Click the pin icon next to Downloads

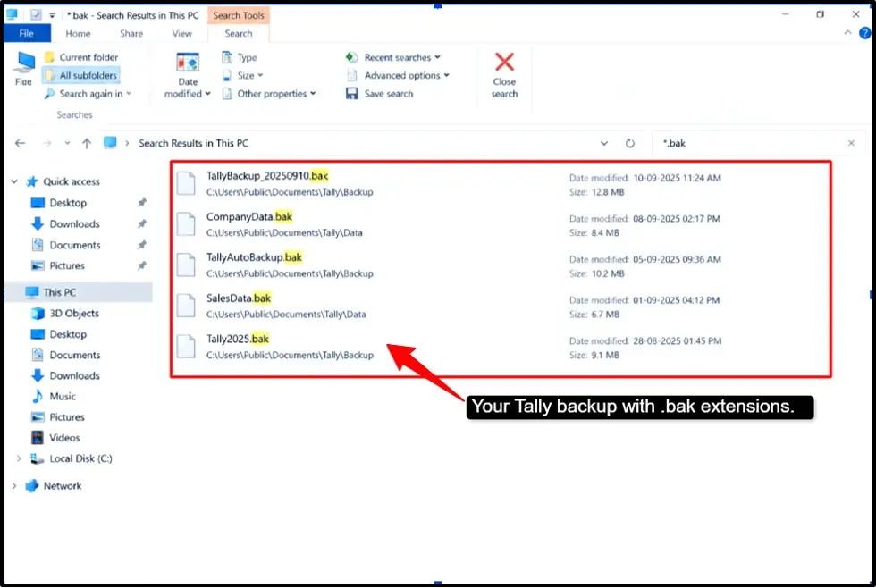pyautogui.click(x=142, y=223)
